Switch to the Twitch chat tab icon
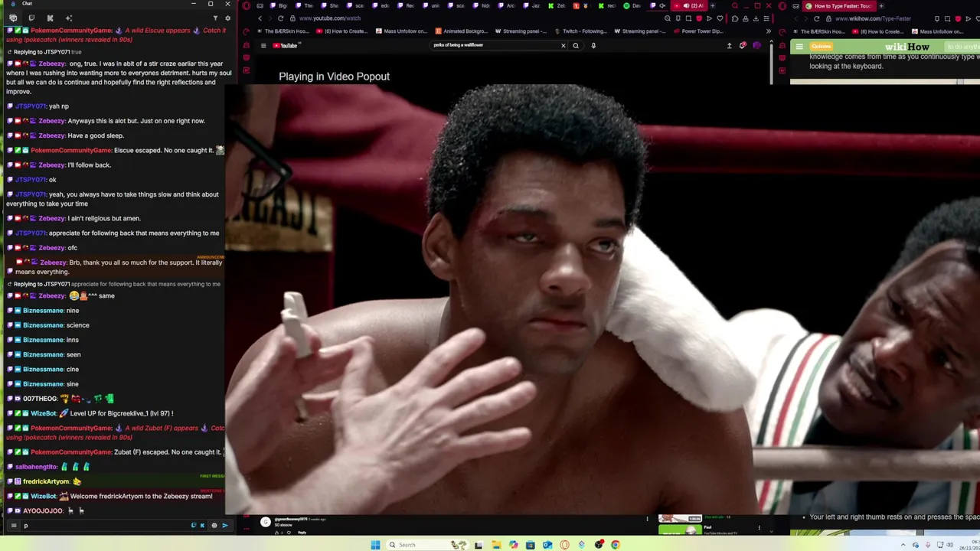980x551 pixels. point(31,18)
